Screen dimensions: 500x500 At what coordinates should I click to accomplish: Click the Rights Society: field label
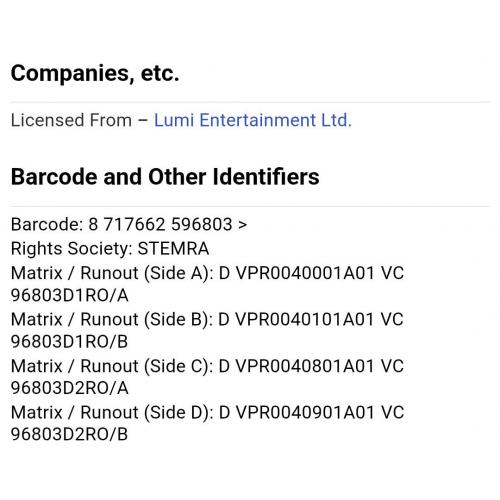pyautogui.click(x=72, y=248)
